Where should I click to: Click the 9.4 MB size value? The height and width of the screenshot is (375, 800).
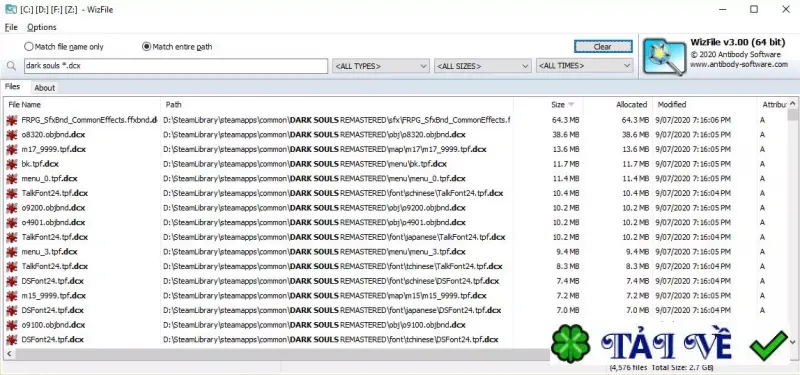568,252
